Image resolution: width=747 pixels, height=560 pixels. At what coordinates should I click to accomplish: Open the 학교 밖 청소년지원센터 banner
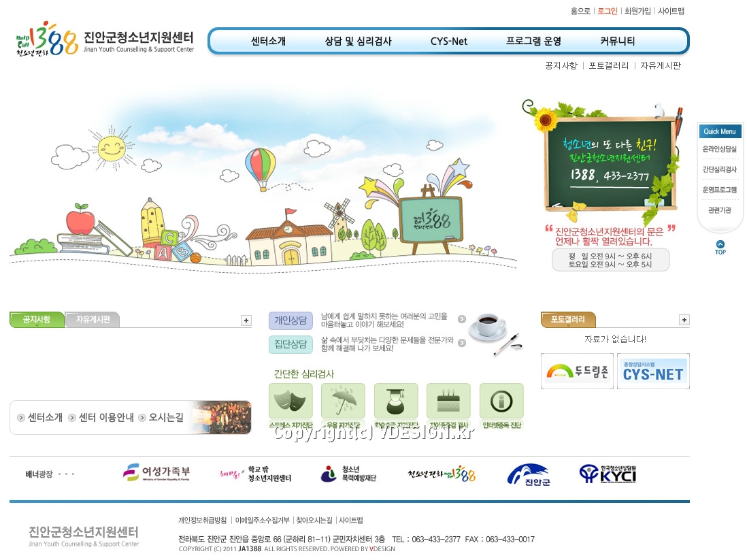tap(255, 474)
